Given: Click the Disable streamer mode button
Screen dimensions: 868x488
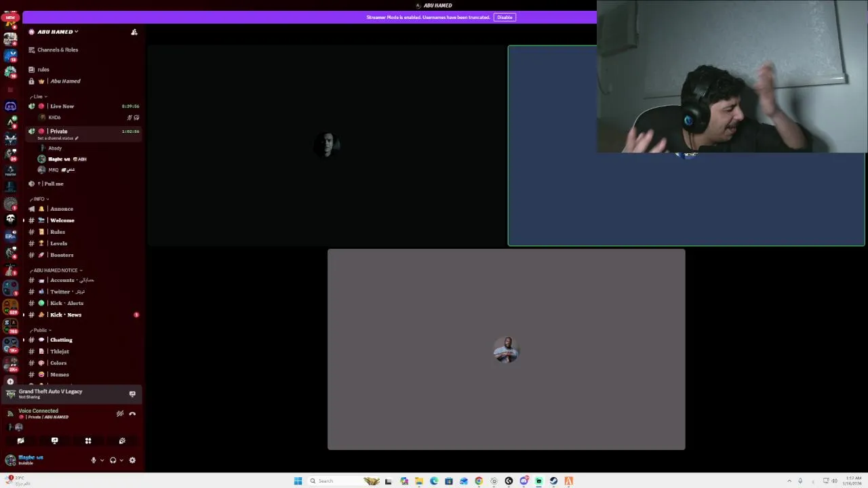Looking at the screenshot, I should 505,17.
